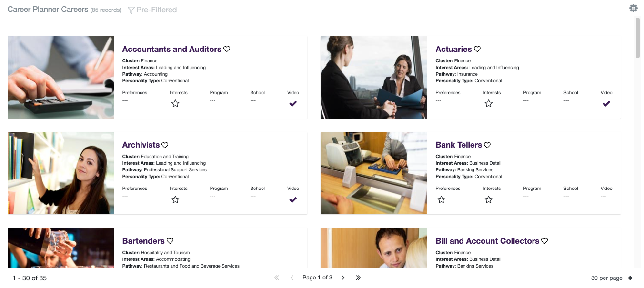Click the Accountants and Auditors calculator photo
644x288 pixels.
61,77
